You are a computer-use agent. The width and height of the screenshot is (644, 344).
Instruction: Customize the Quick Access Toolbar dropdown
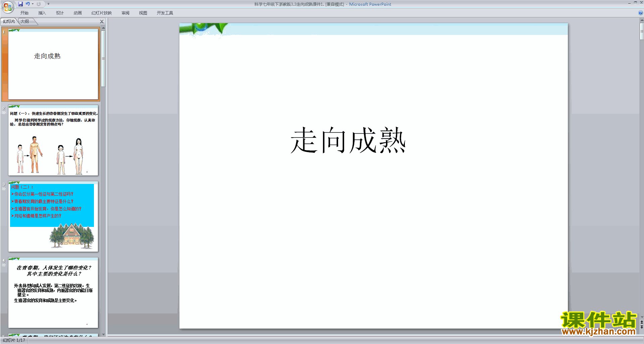pyautogui.click(x=48, y=4)
